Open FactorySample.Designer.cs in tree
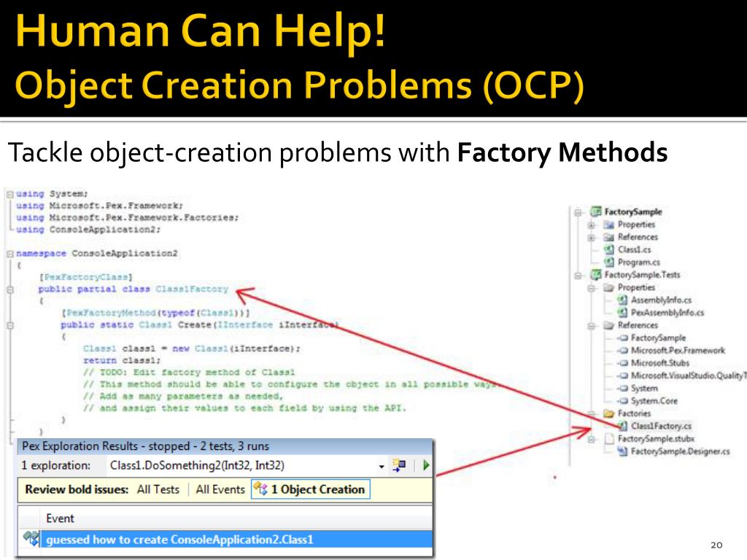 coord(680,451)
